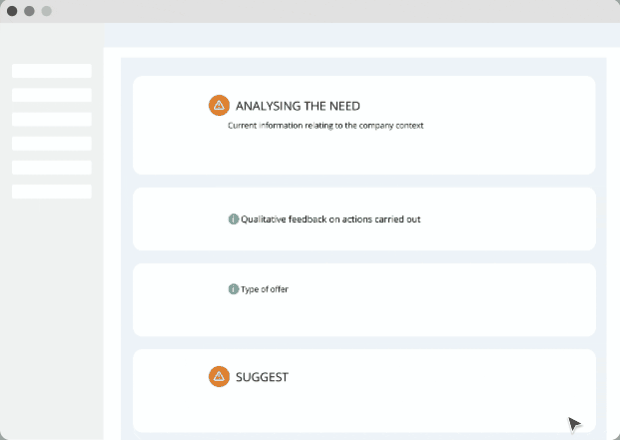Screen dimensions: 620x440
Task: Click the top header bar above the cards
Action: [360, 35]
